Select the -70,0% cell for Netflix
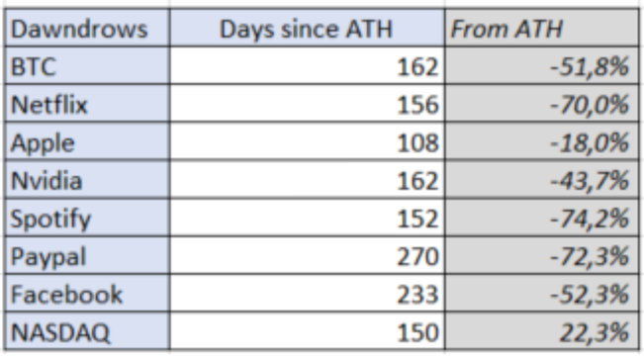This screenshot has width=644, height=358. click(542, 104)
